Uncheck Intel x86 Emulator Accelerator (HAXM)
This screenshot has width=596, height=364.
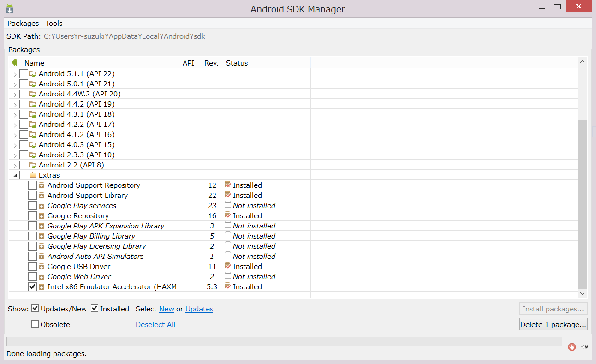32,286
